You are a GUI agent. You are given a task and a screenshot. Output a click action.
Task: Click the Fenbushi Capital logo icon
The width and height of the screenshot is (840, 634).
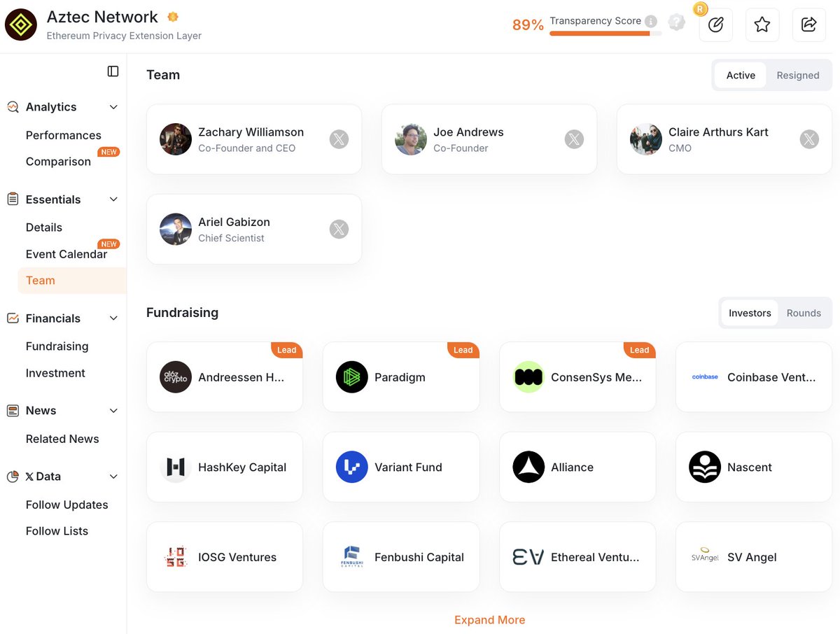pos(352,557)
